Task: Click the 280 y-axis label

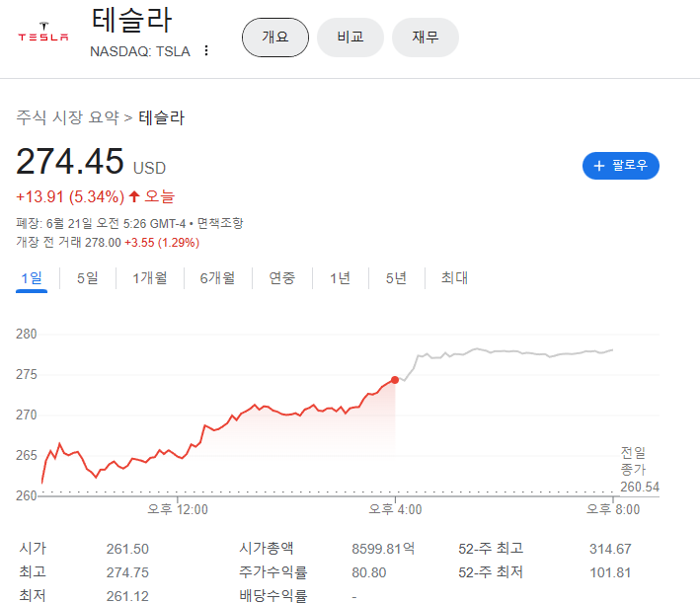Action: click(27, 334)
